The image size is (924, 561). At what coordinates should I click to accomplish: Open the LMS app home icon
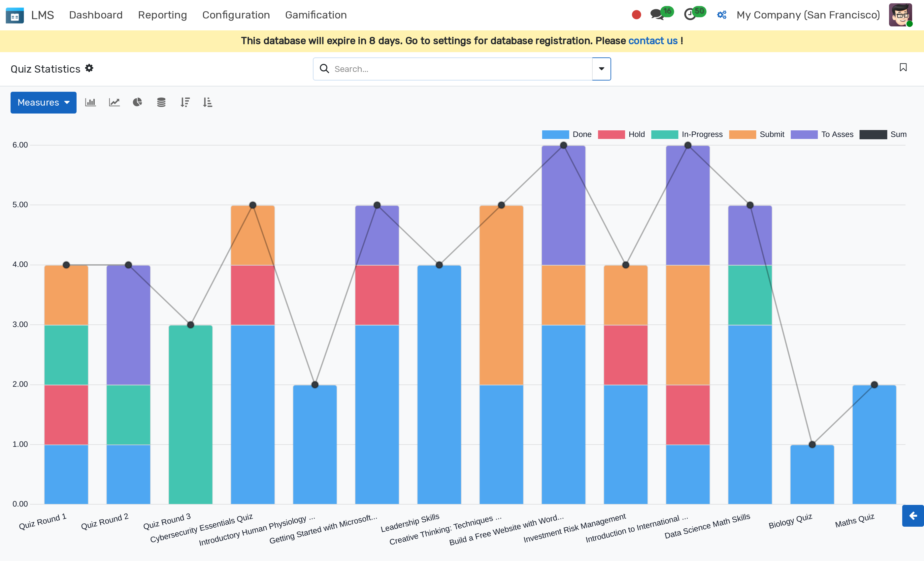click(15, 16)
